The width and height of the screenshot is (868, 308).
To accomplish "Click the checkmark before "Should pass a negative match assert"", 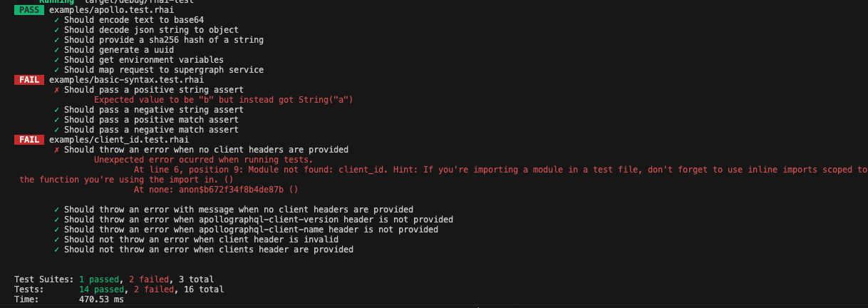I will pos(56,130).
